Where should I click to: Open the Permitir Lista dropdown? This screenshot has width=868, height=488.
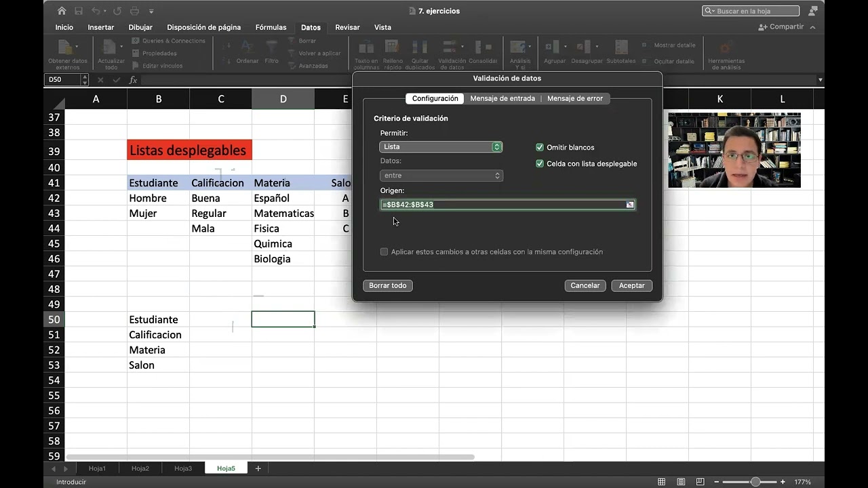(x=441, y=146)
